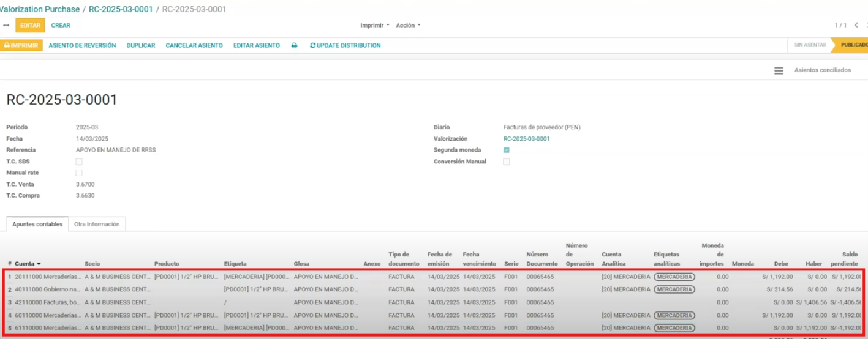
Task: Click the left-right arrows icon beside Editar
Action: click(6, 26)
